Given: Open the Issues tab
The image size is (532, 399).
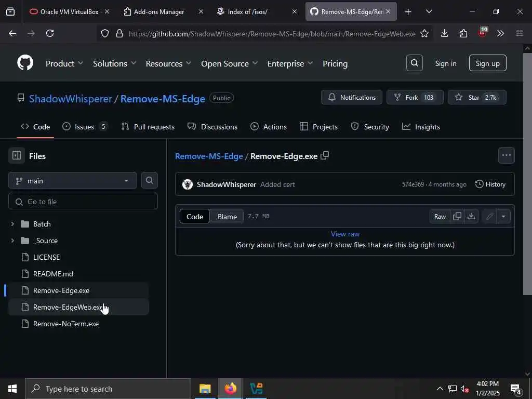Looking at the screenshot, I should (86, 127).
